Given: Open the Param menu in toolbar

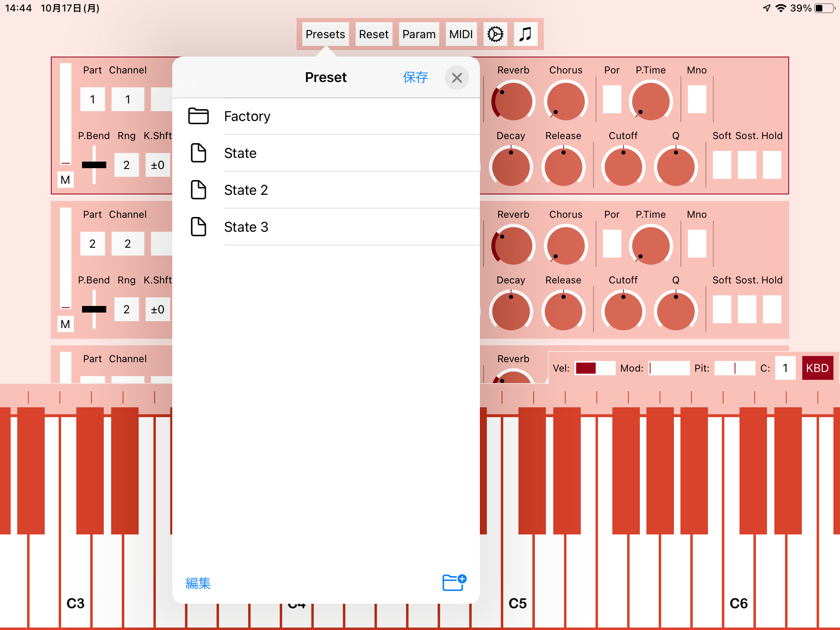Looking at the screenshot, I should tap(419, 34).
